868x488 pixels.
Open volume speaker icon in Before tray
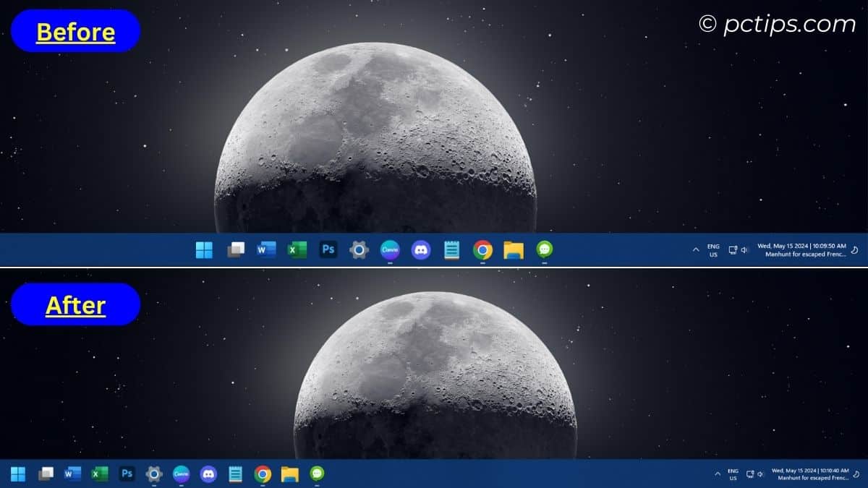[744, 250]
